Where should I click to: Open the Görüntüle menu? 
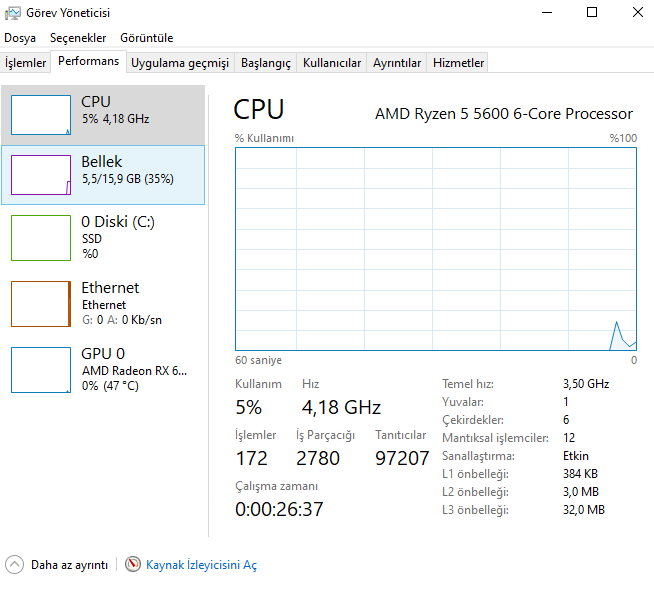pos(146,37)
